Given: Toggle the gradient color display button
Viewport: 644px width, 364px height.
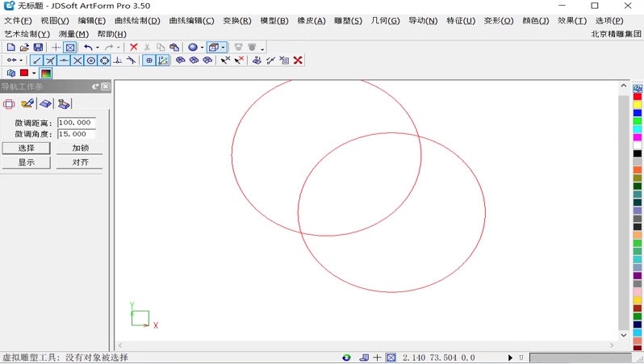Looking at the screenshot, I should point(45,73).
